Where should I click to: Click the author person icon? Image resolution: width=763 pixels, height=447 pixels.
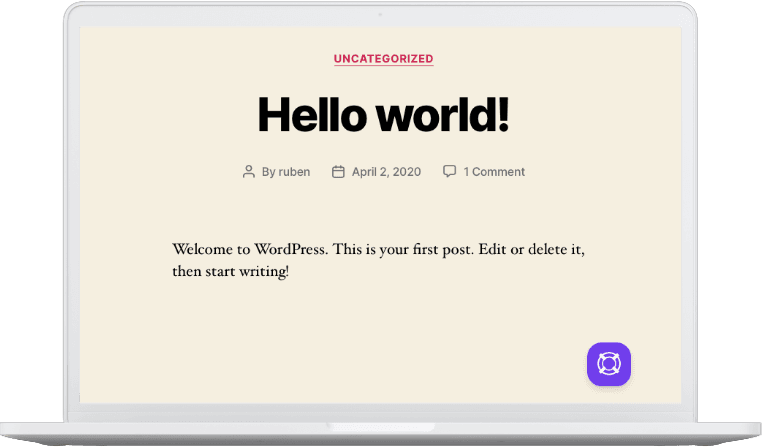tap(249, 172)
